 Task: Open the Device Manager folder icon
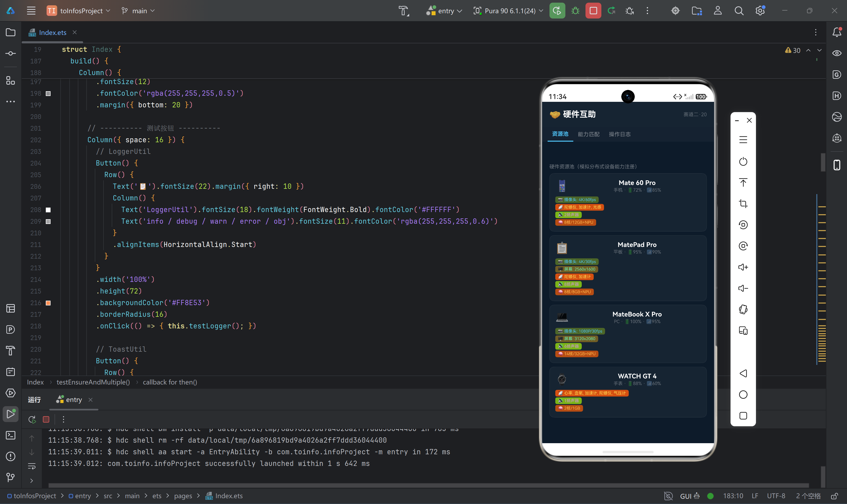pyautogui.click(x=697, y=11)
